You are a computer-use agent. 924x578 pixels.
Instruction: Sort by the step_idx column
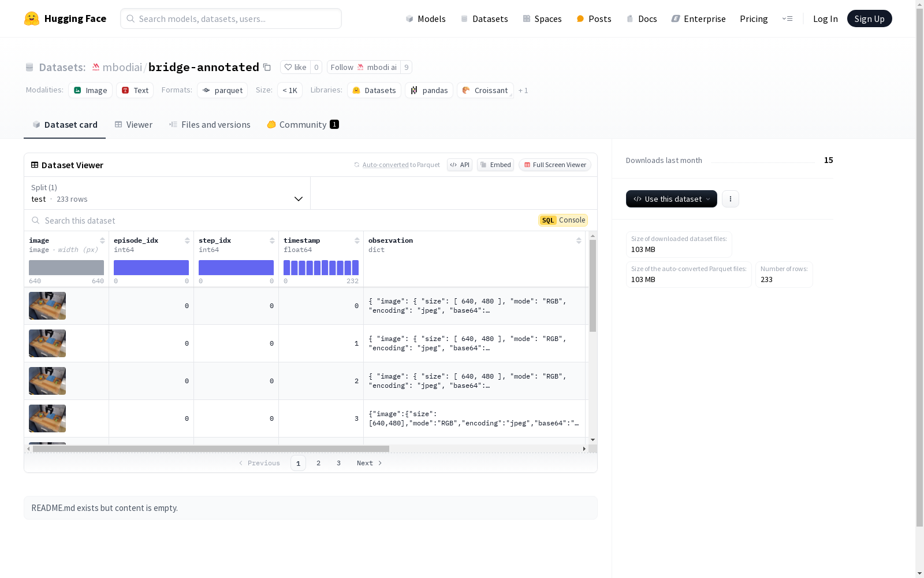point(272,240)
